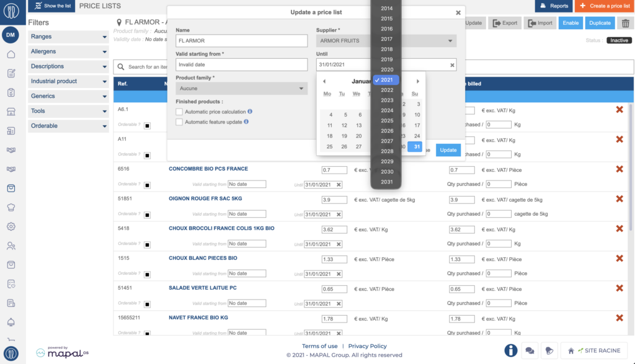Pick the checked year 2021
The height and width of the screenshot is (364, 635).
[x=386, y=80]
